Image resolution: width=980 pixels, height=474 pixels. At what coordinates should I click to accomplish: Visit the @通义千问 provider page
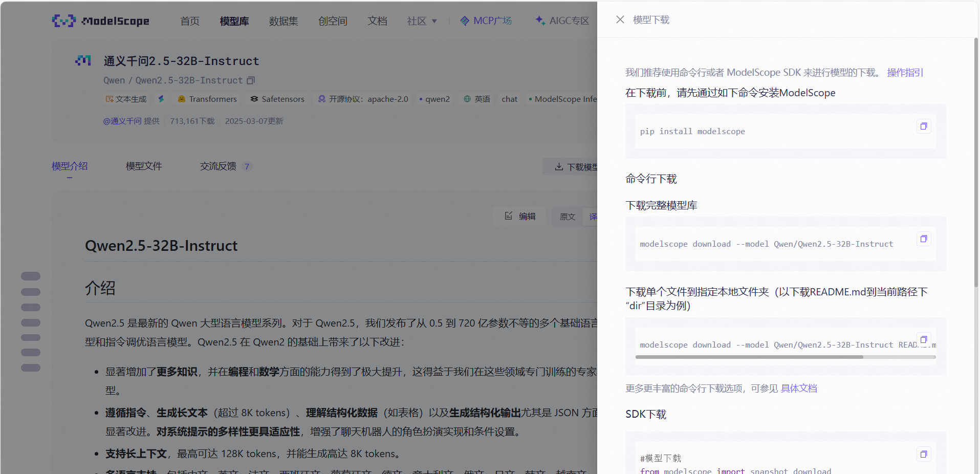point(122,121)
